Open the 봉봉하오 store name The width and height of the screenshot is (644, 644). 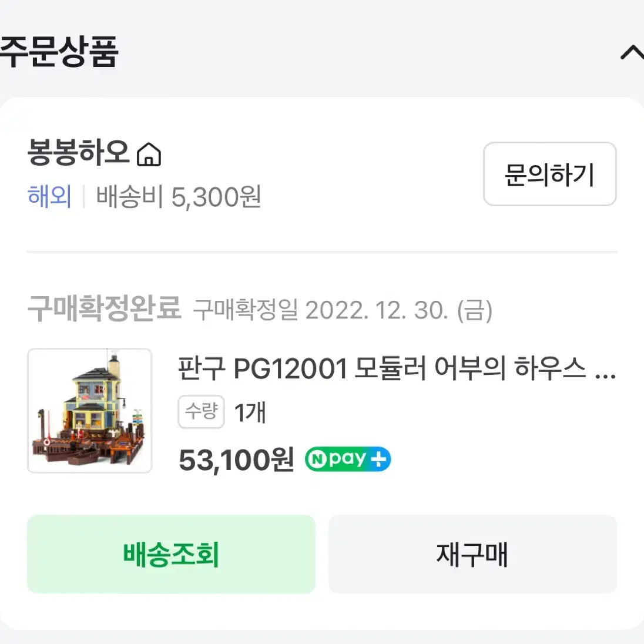[79, 152]
